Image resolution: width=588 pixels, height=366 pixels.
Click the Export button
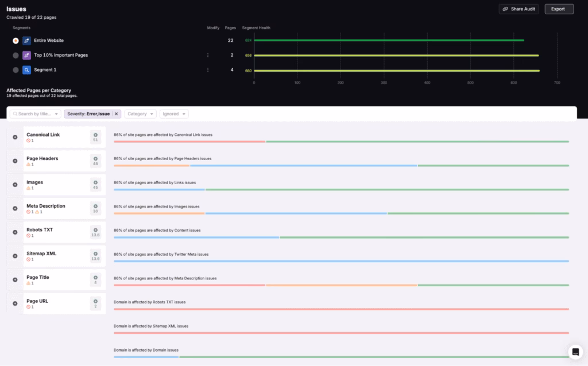tap(558, 9)
